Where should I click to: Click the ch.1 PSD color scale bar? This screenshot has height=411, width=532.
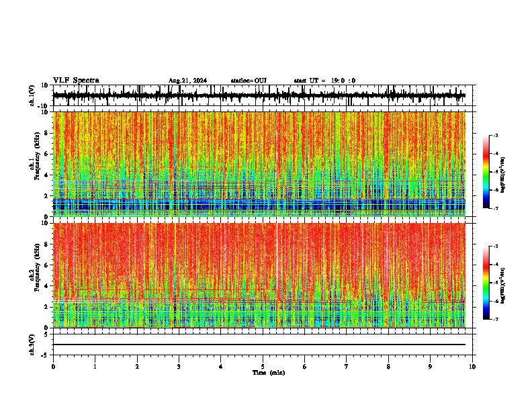click(x=486, y=172)
